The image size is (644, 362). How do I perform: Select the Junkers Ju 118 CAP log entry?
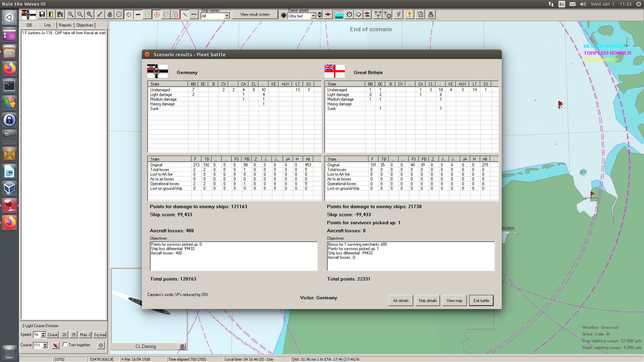(64, 33)
